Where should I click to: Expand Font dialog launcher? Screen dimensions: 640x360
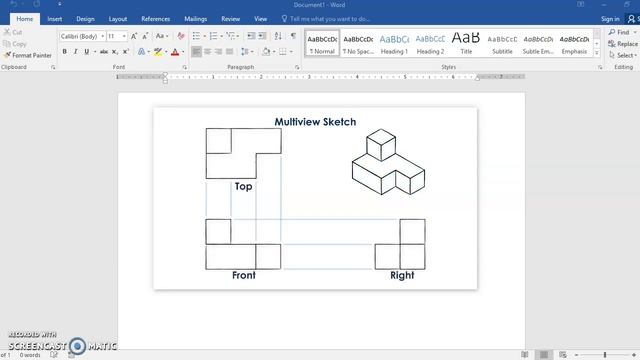[185, 67]
